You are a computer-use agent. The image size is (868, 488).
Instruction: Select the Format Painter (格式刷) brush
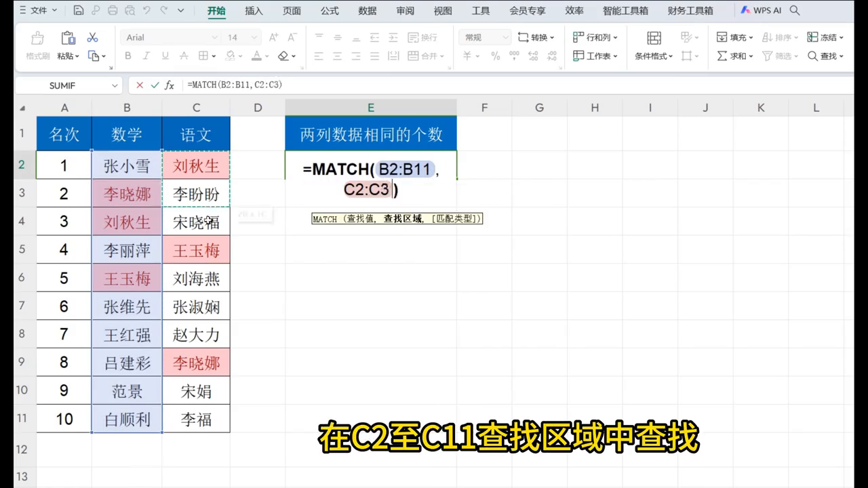tap(38, 45)
